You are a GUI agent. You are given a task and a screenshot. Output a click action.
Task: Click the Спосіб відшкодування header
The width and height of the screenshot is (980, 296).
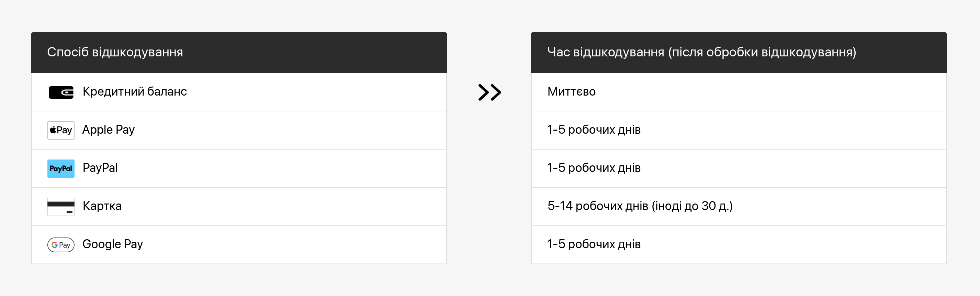(115, 52)
